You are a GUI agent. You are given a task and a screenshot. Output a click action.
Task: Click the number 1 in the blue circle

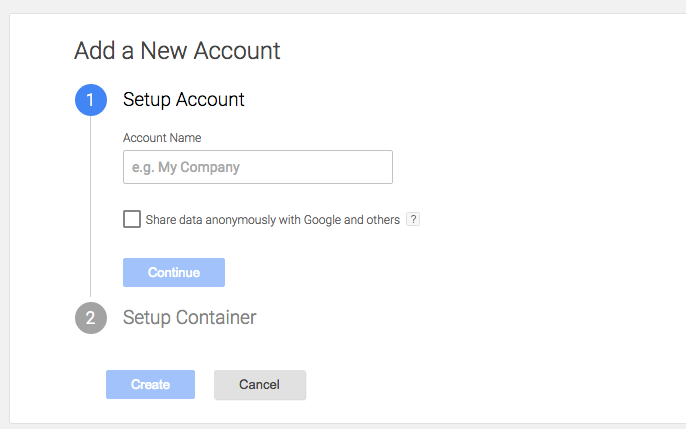(90, 100)
